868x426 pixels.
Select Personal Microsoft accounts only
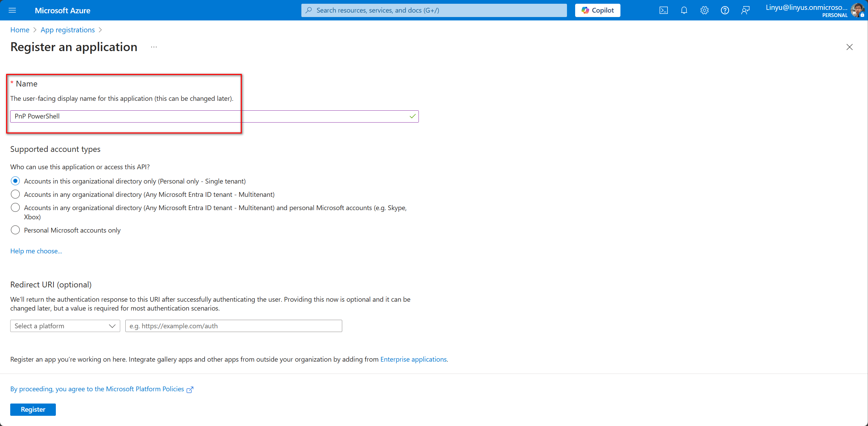(x=15, y=230)
